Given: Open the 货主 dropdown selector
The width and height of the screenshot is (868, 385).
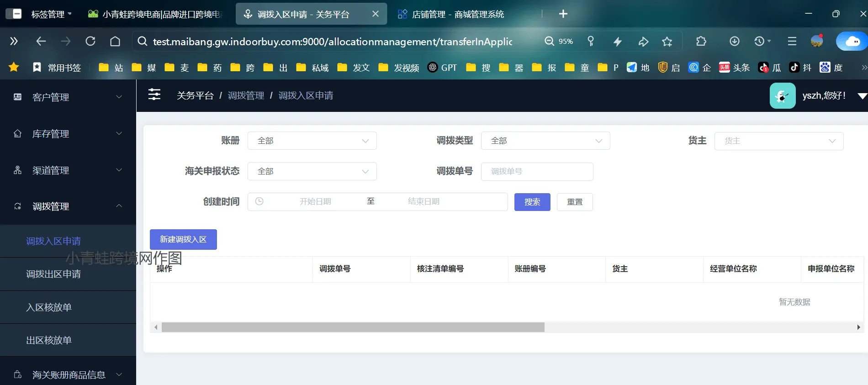Looking at the screenshot, I should 778,141.
